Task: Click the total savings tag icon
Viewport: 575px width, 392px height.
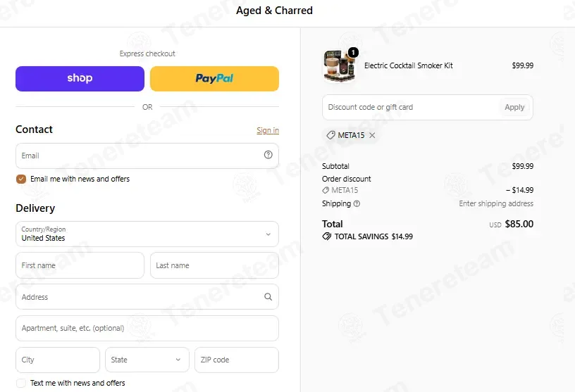Action: tap(326, 236)
